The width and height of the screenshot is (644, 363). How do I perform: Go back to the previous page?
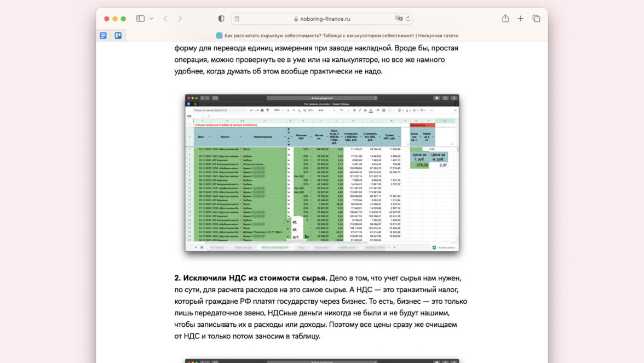[x=165, y=19]
